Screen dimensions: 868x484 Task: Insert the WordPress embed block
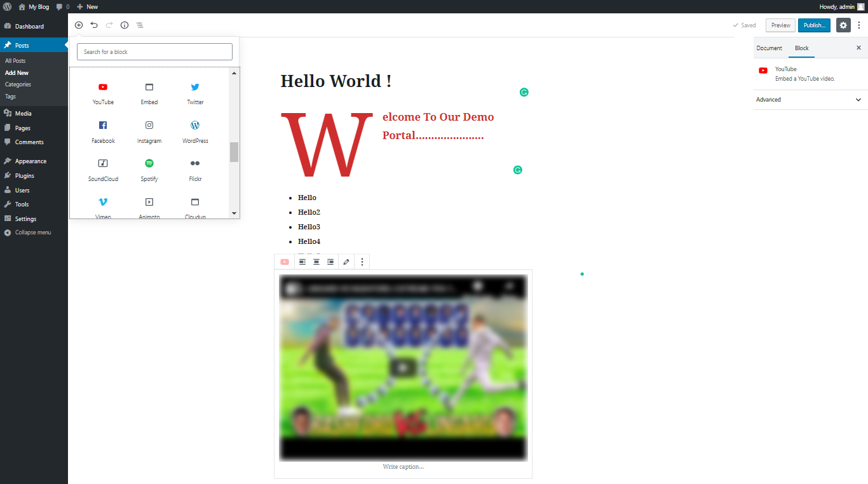[195, 132]
